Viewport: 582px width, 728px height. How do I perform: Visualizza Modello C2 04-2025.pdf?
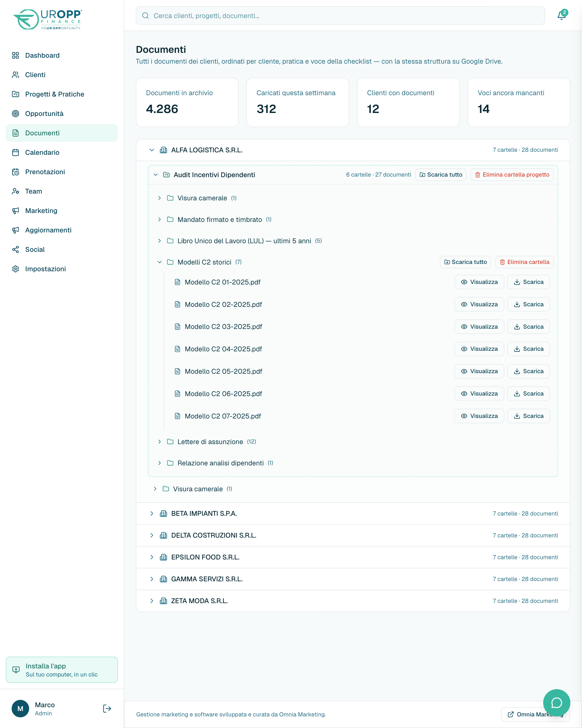point(479,349)
